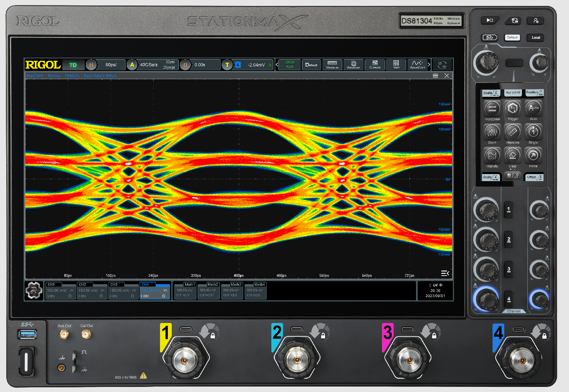The image size is (569, 392).
Task: Open the WaveCapt tool in top toolbar
Action: click(x=417, y=65)
